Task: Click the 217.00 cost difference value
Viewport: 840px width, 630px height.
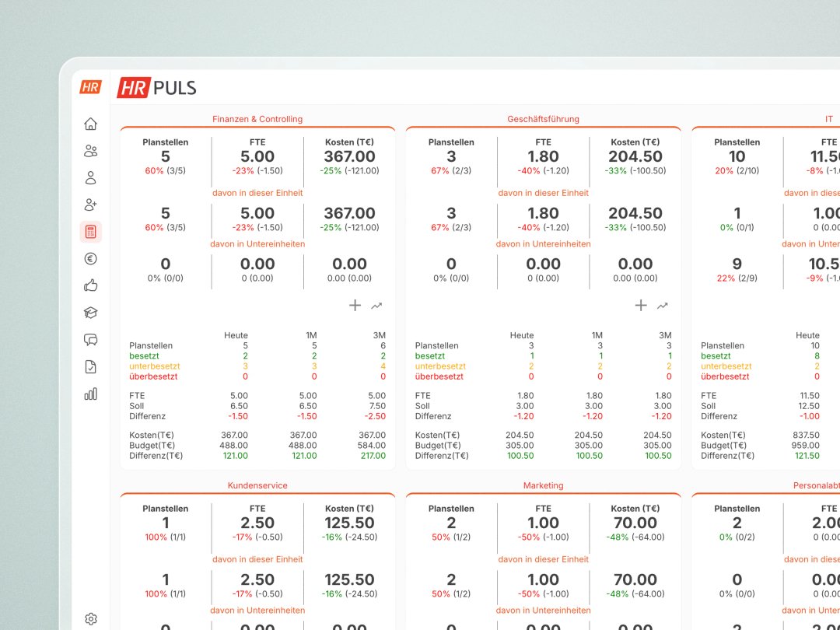Action: 373,455
